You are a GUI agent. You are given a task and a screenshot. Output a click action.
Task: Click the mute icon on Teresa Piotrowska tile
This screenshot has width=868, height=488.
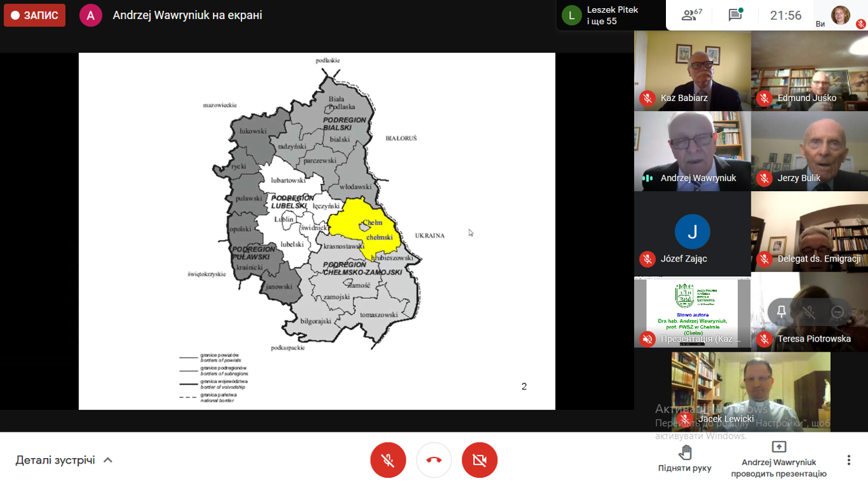point(809,312)
